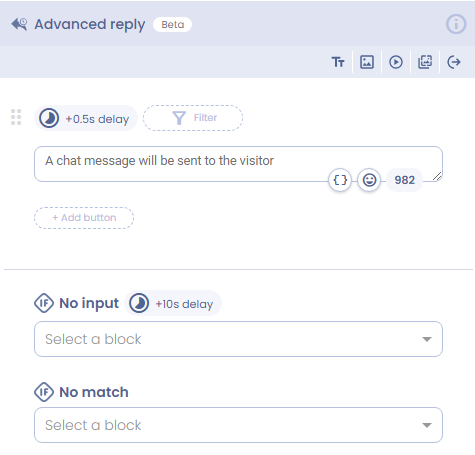Change the +10s delay for No input
475x455 pixels.
click(173, 304)
